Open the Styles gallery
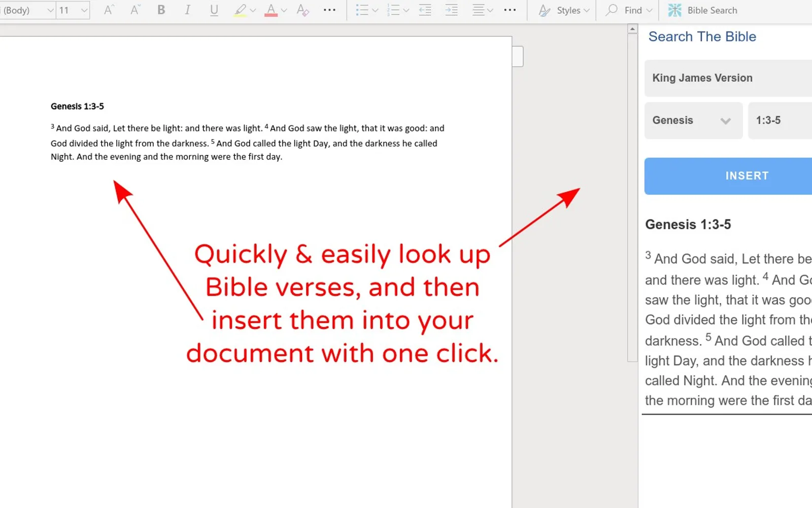The width and height of the screenshot is (812, 508). point(564,10)
